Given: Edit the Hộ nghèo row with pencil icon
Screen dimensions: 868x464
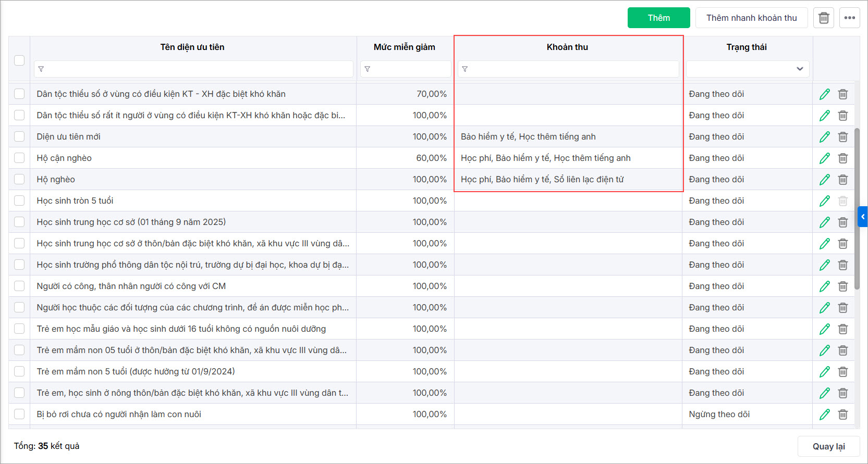Looking at the screenshot, I should [x=824, y=180].
